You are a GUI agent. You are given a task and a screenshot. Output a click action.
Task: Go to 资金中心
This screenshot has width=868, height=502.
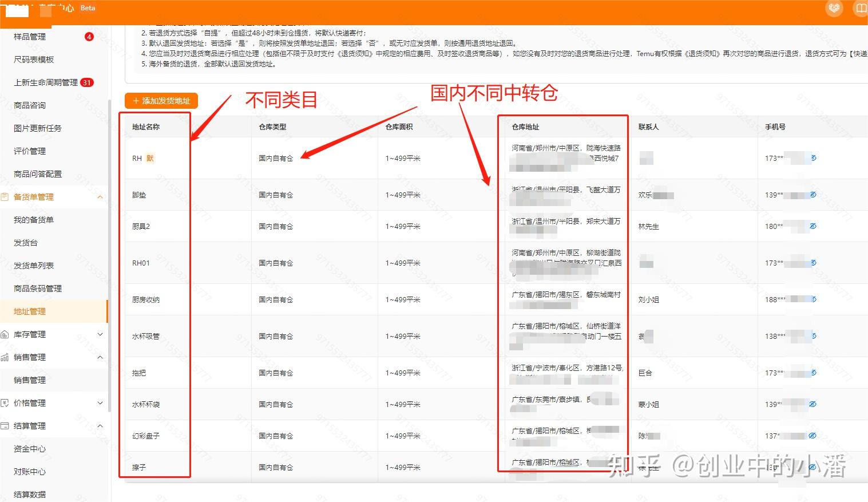point(30,449)
